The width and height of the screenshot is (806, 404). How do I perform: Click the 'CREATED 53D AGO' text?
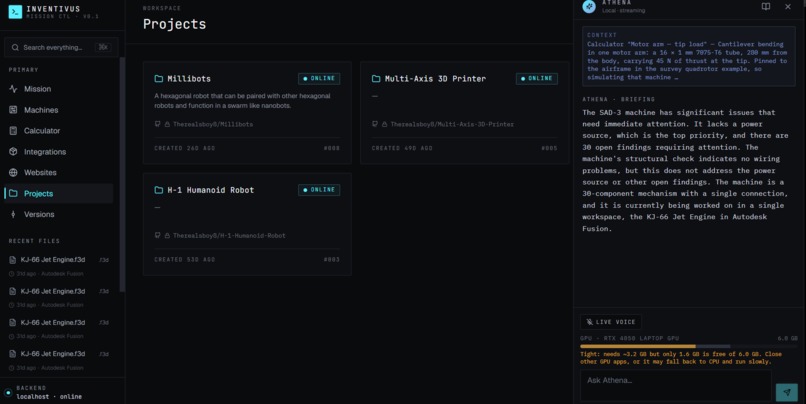coord(185,260)
